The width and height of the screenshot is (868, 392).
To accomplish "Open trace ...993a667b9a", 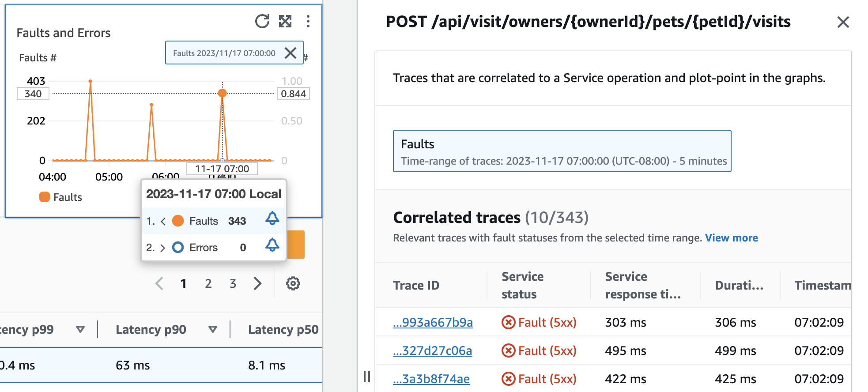I will pos(433,323).
